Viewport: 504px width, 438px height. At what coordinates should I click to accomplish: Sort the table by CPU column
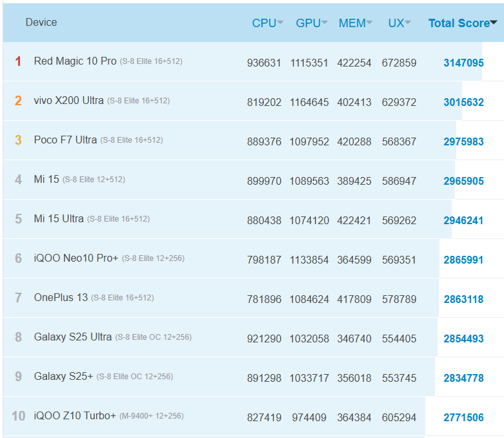click(267, 23)
